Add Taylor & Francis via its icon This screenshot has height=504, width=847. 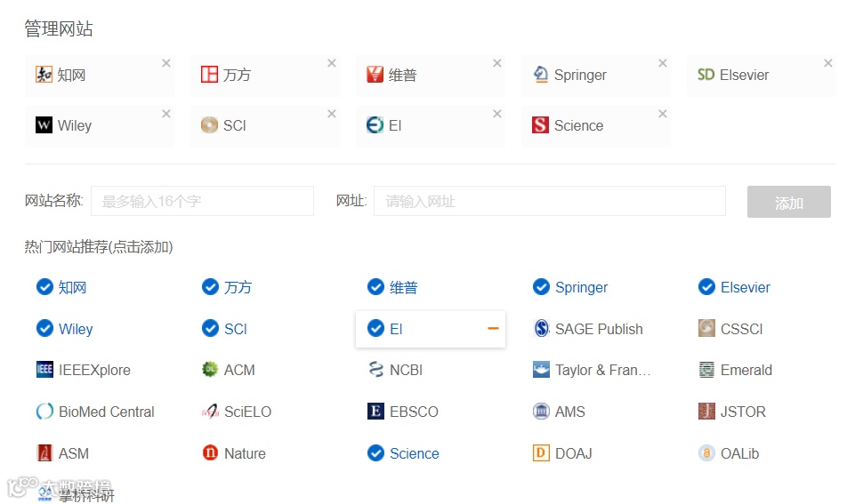pyautogui.click(x=541, y=370)
